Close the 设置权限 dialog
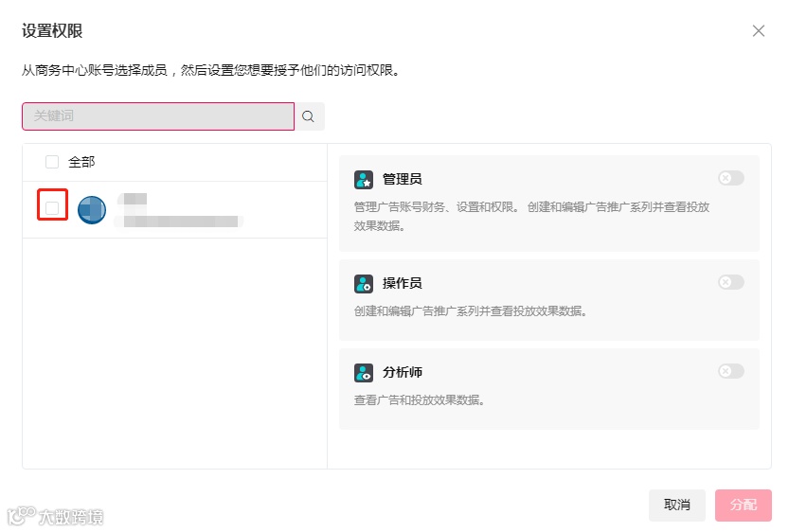789x532 pixels. 758,31
